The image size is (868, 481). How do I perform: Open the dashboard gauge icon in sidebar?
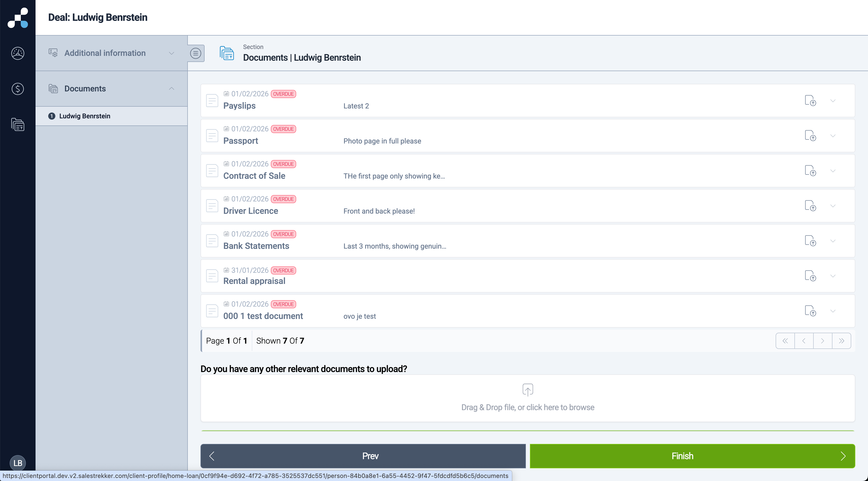pyautogui.click(x=18, y=53)
